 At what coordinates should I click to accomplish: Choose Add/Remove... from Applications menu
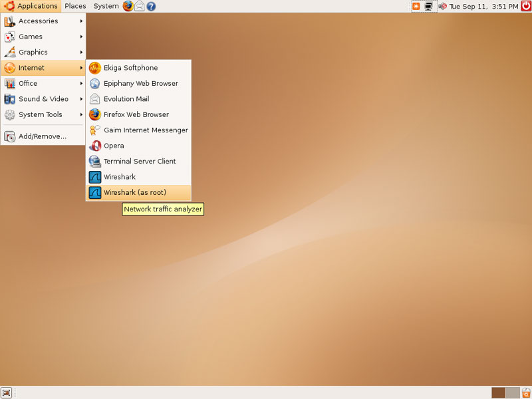43,136
